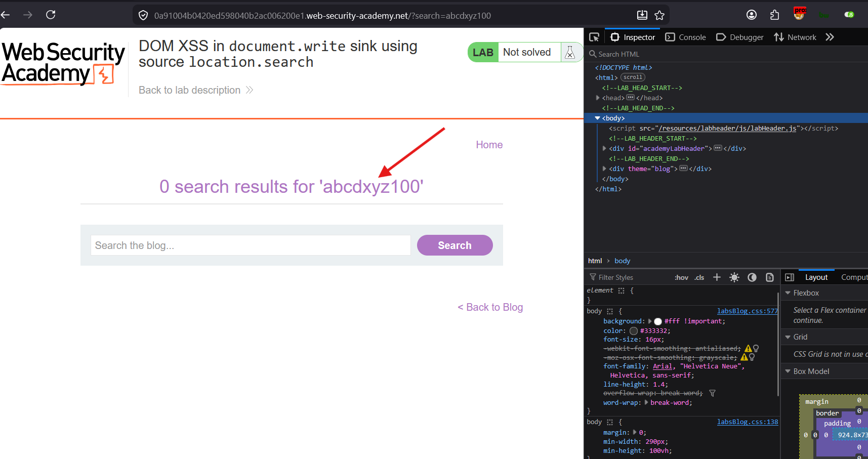Switch to the Console tab

coord(686,37)
